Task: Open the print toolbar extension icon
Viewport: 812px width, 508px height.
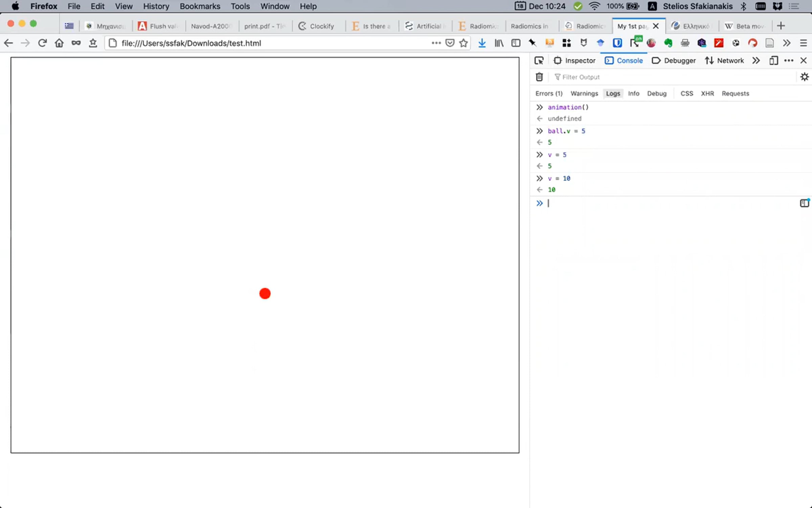Action: [685, 43]
